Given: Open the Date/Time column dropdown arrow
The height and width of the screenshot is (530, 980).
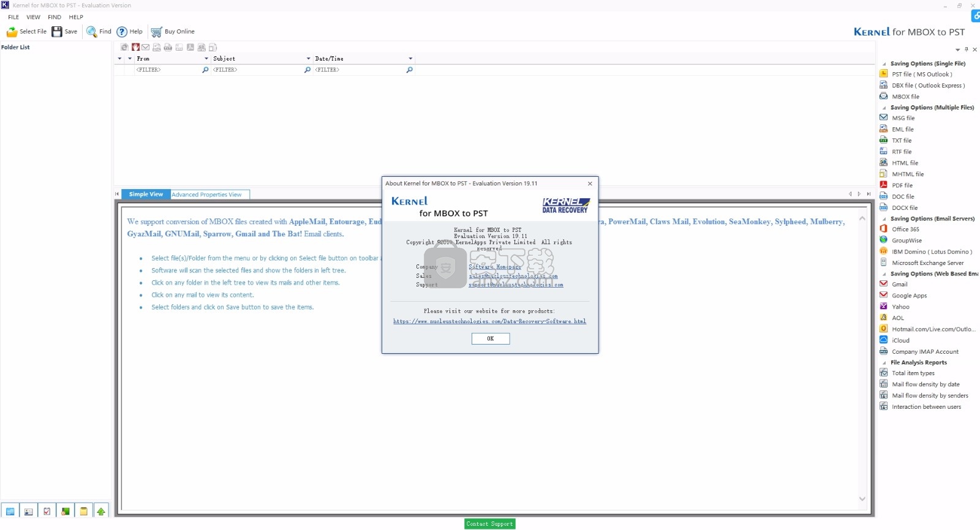Looking at the screenshot, I should click(410, 59).
